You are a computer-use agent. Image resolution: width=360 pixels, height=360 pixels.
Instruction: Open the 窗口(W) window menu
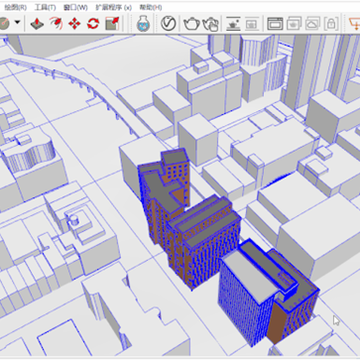click(76, 7)
